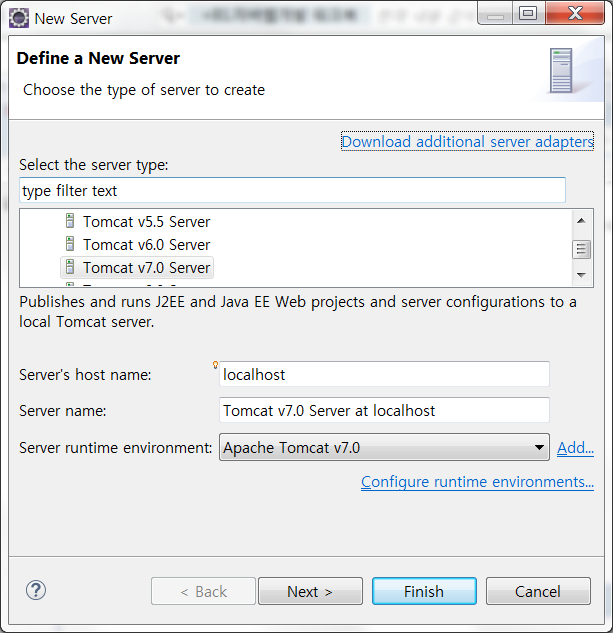Open Configure runtime environments link
The height and width of the screenshot is (633, 613).
click(477, 482)
